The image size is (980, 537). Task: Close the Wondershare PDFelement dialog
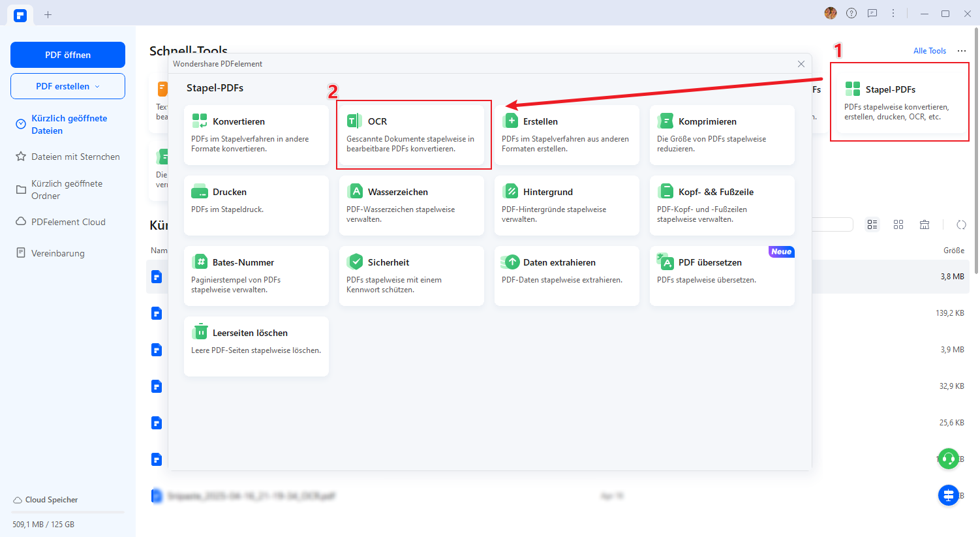coord(801,64)
